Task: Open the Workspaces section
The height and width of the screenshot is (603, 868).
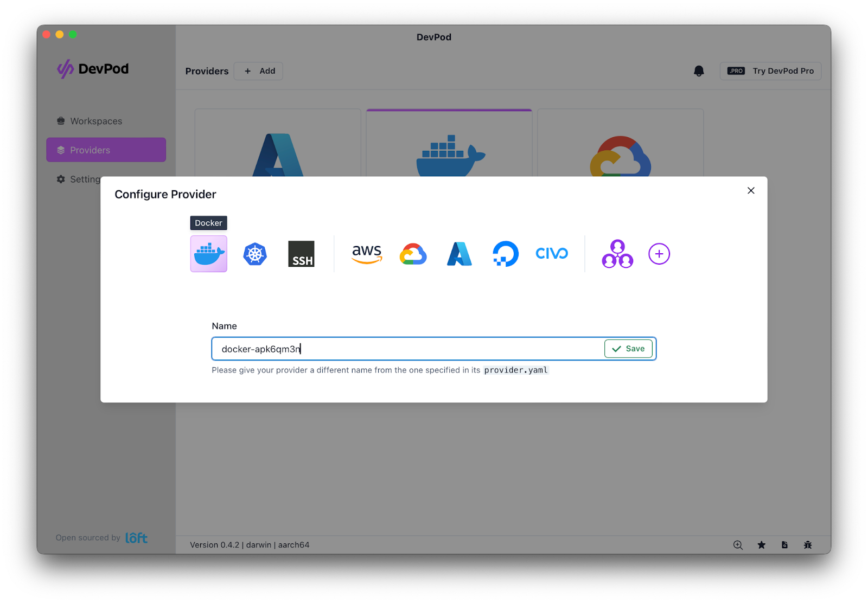Action: pos(106,121)
